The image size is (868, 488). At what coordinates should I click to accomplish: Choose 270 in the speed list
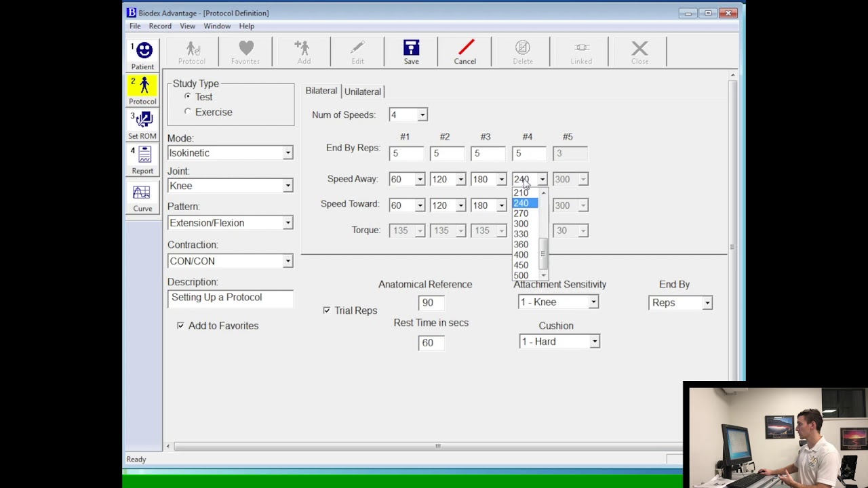[526, 213]
